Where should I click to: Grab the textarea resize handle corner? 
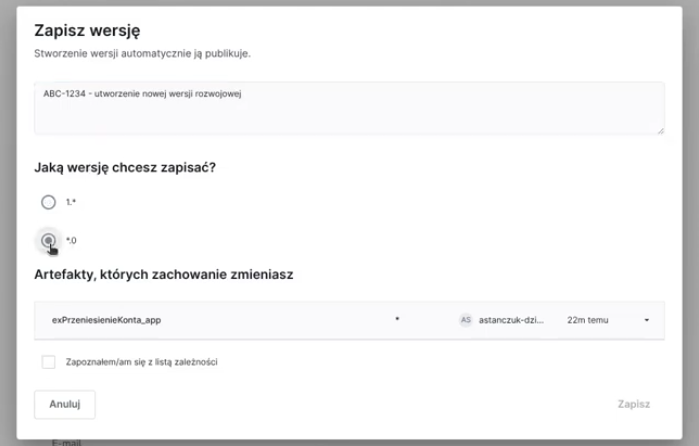click(660, 130)
